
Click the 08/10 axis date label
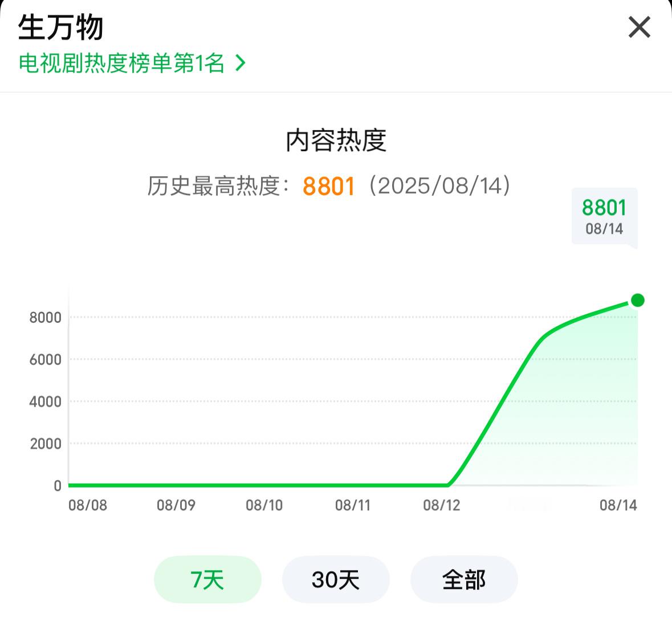264,505
